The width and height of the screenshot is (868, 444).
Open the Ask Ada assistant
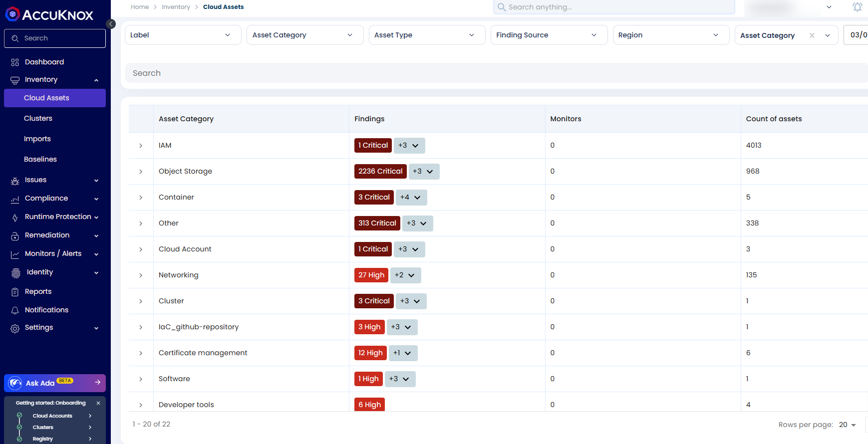tap(55, 383)
